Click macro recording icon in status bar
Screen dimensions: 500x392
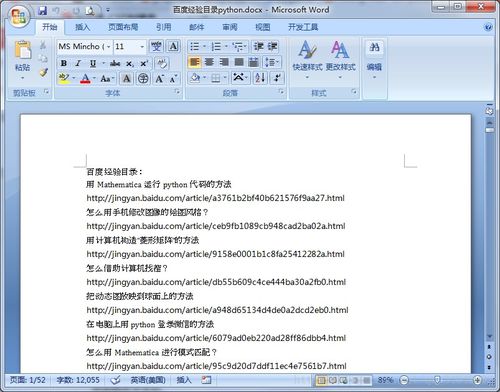tap(206, 380)
